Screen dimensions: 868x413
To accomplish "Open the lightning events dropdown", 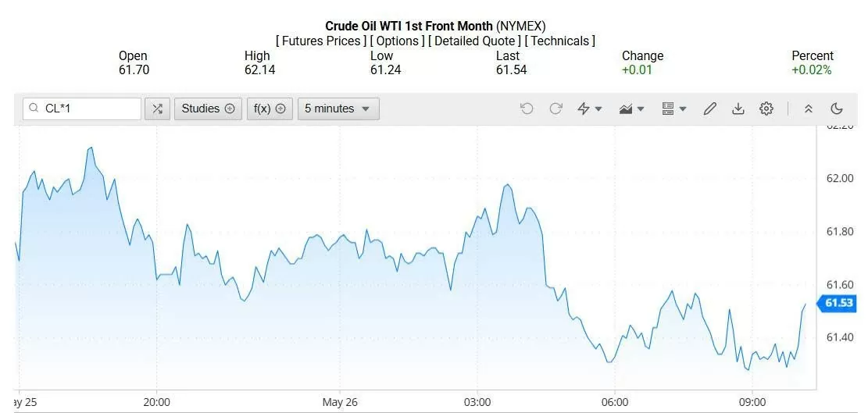I will [589, 109].
